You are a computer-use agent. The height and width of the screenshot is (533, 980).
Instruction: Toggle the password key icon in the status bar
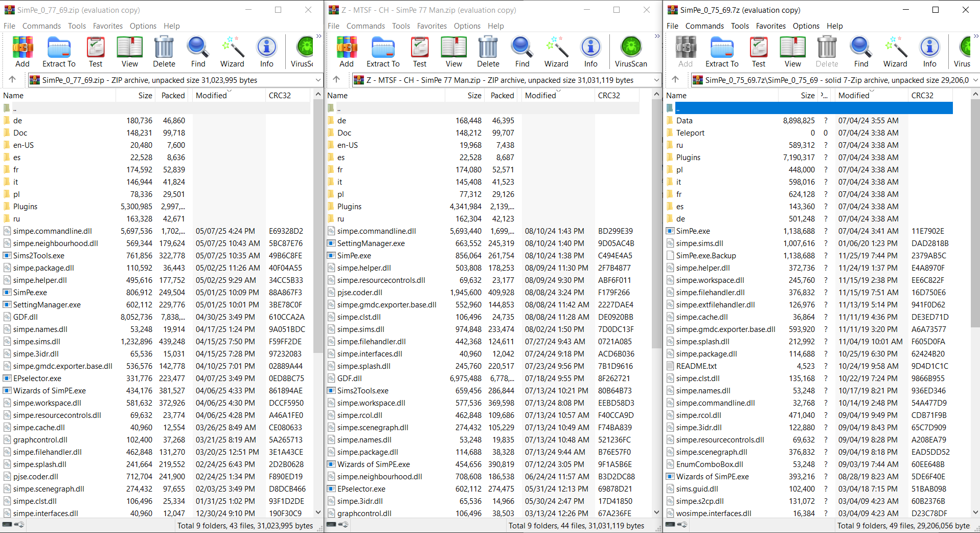19,525
